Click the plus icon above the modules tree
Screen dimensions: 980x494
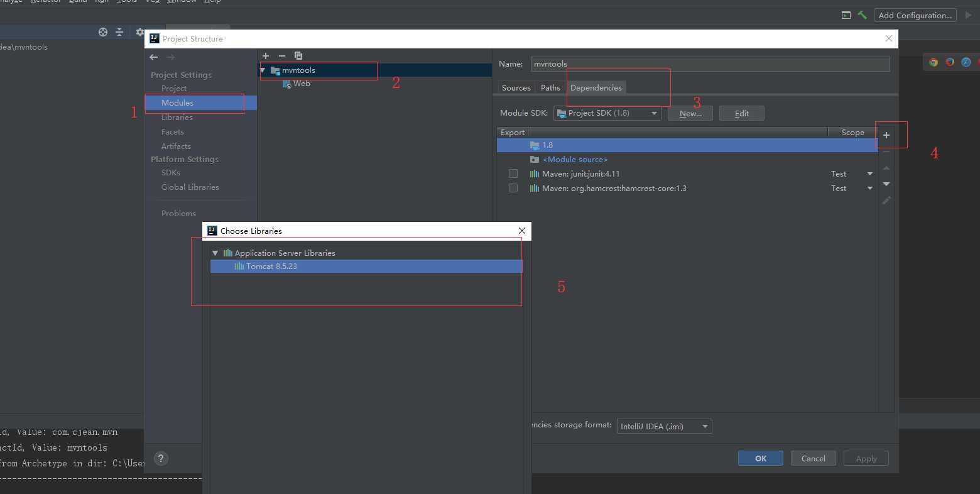point(266,56)
